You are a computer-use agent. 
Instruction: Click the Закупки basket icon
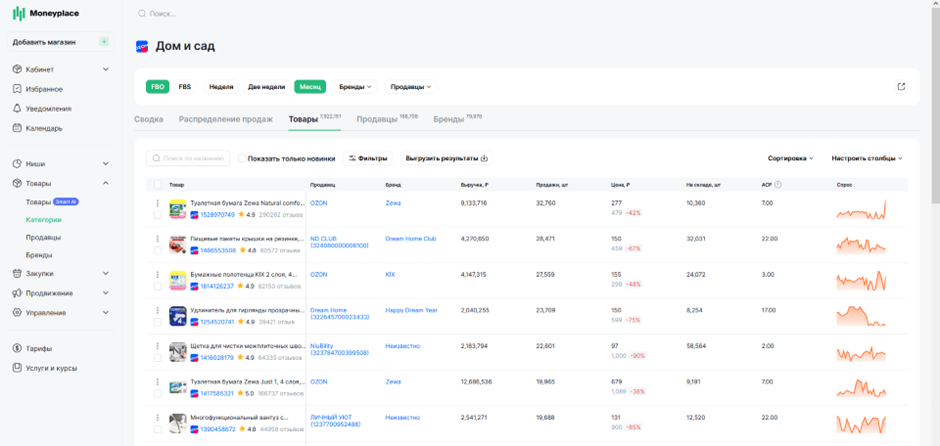17,273
